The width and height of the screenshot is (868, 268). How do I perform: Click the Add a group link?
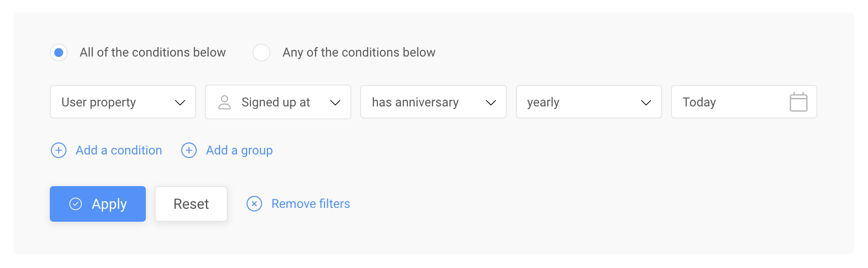coord(239,150)
